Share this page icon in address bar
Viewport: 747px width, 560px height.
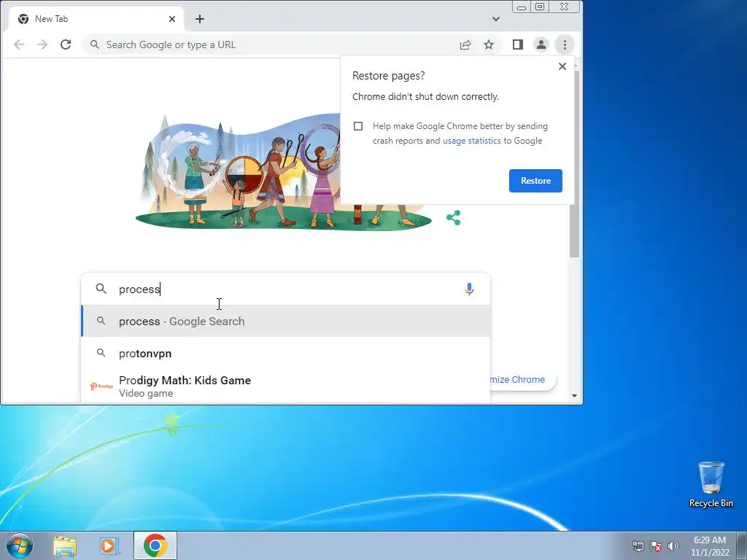click(465, 44)
